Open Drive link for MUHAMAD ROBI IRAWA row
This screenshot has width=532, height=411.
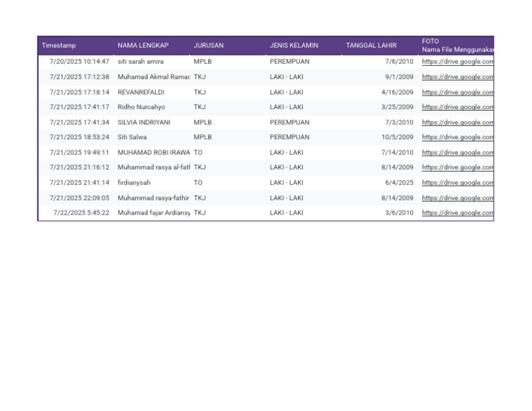457,153
